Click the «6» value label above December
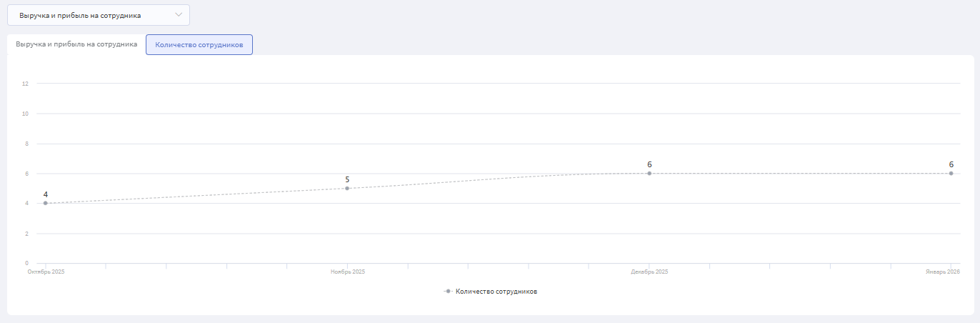The width and height of the screenshot is (980, 323). click(x=649, y=164)
